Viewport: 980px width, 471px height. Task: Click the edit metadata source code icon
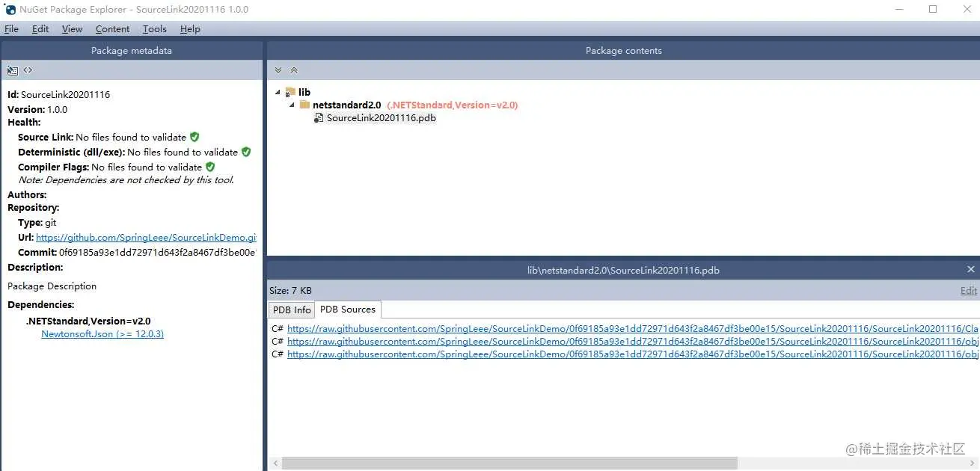28,70
